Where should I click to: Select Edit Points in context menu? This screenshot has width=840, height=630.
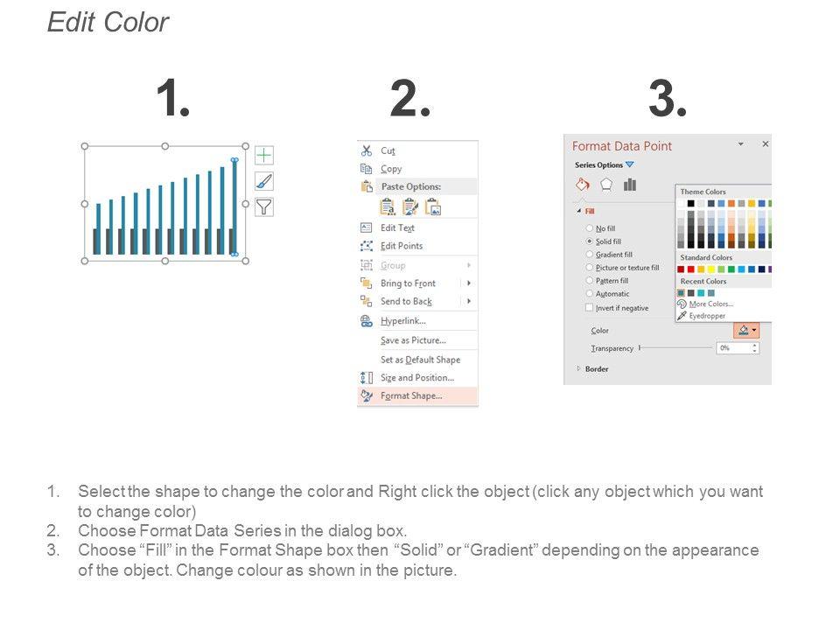coord(401,246)
